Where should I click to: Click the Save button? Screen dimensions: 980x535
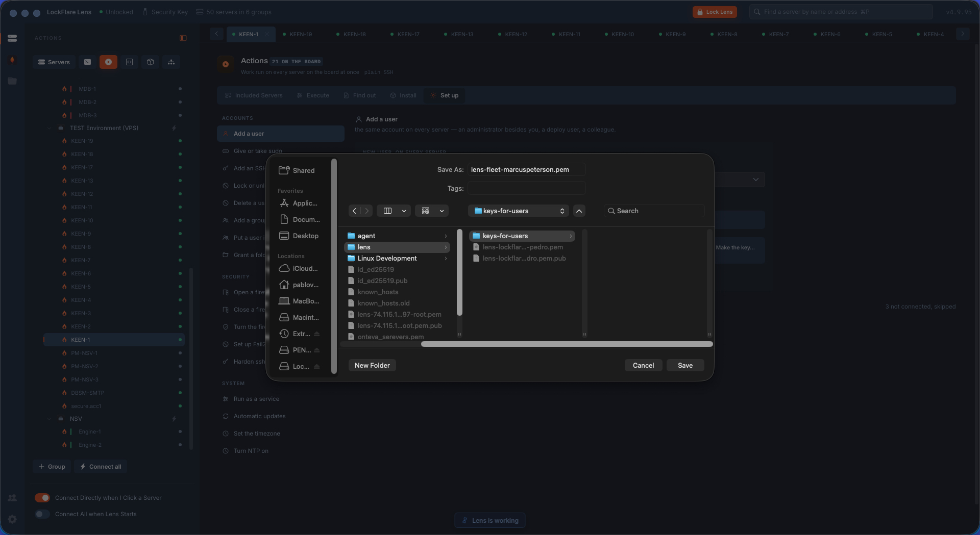tap(685, 366)
